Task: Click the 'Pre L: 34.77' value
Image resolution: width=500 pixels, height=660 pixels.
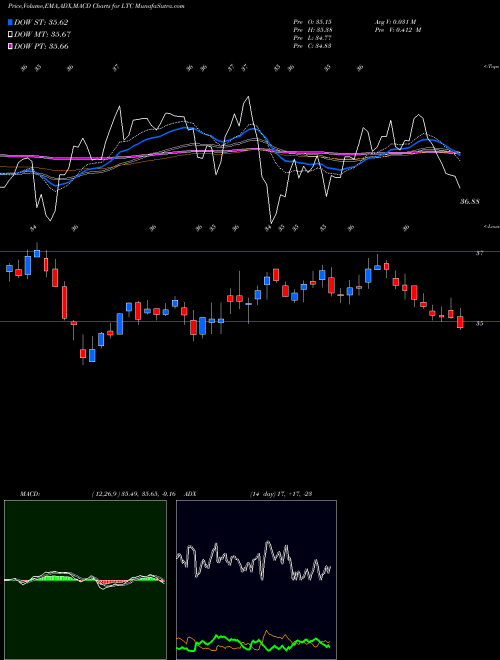Action: point(313,38)
